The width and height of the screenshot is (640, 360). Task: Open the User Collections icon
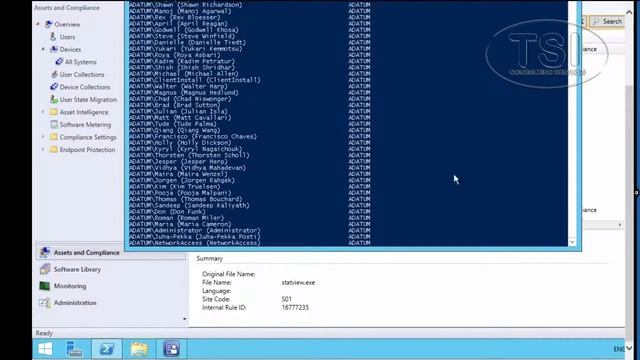click(x=54, y=74)
